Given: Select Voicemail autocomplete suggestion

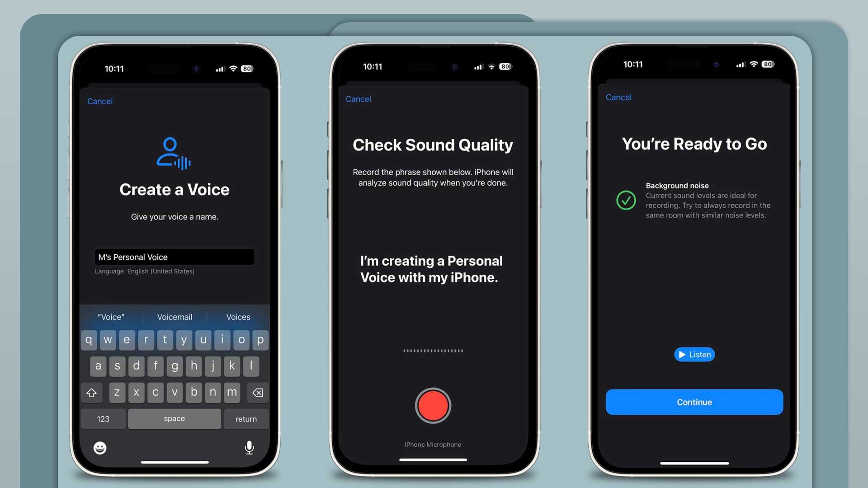Looking at the screenshot, I should (x=174, y=316).
